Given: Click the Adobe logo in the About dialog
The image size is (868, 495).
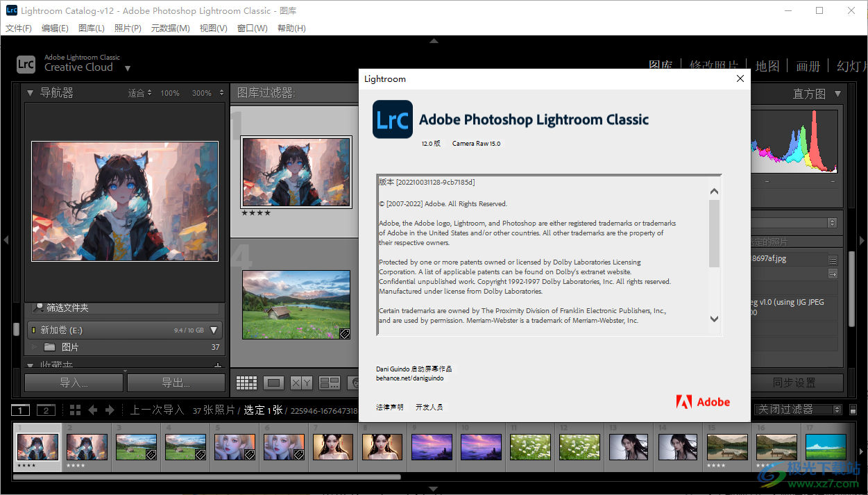Looking at the screenshot, I should click(703, 401).
